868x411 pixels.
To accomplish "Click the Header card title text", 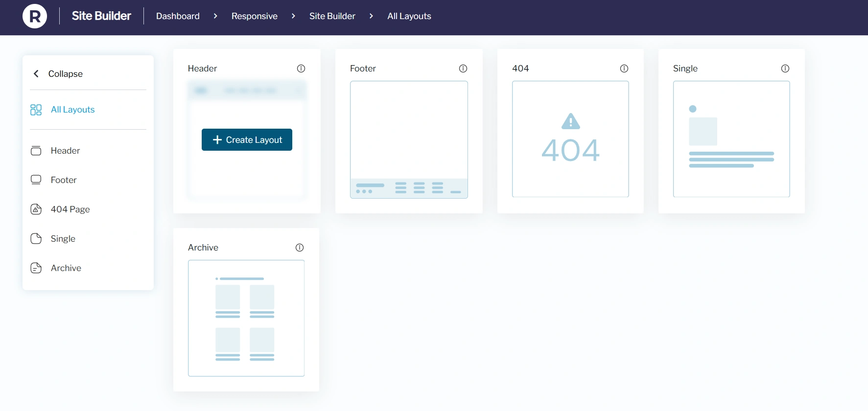I will tap(202, 68).
